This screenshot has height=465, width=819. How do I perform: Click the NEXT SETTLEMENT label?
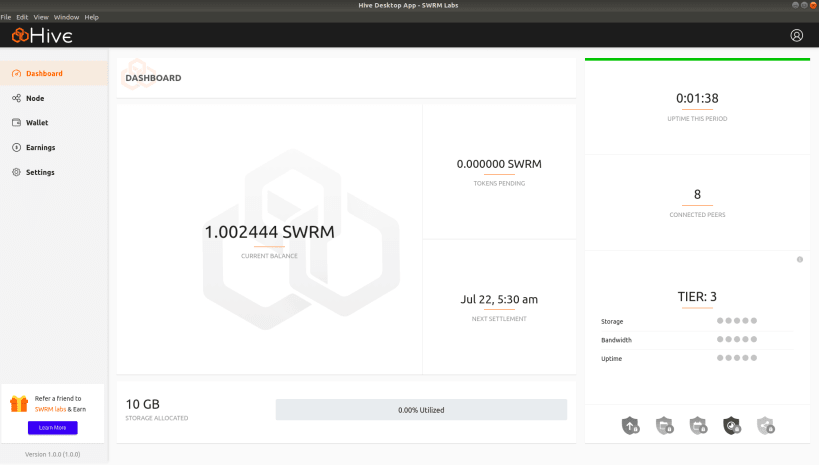coord(499,319)
